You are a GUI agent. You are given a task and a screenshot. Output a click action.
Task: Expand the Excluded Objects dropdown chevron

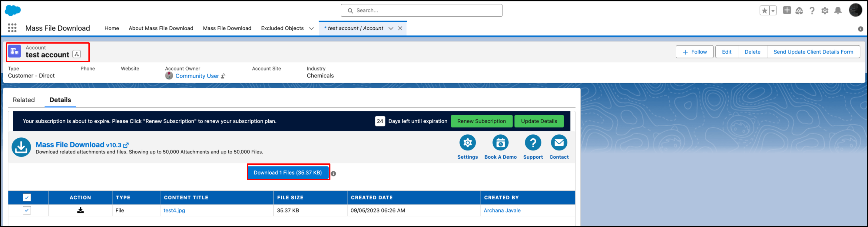(311, 28)
